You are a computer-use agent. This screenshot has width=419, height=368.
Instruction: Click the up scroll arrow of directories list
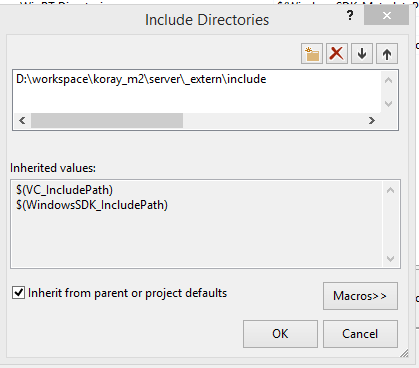(389, 80)
